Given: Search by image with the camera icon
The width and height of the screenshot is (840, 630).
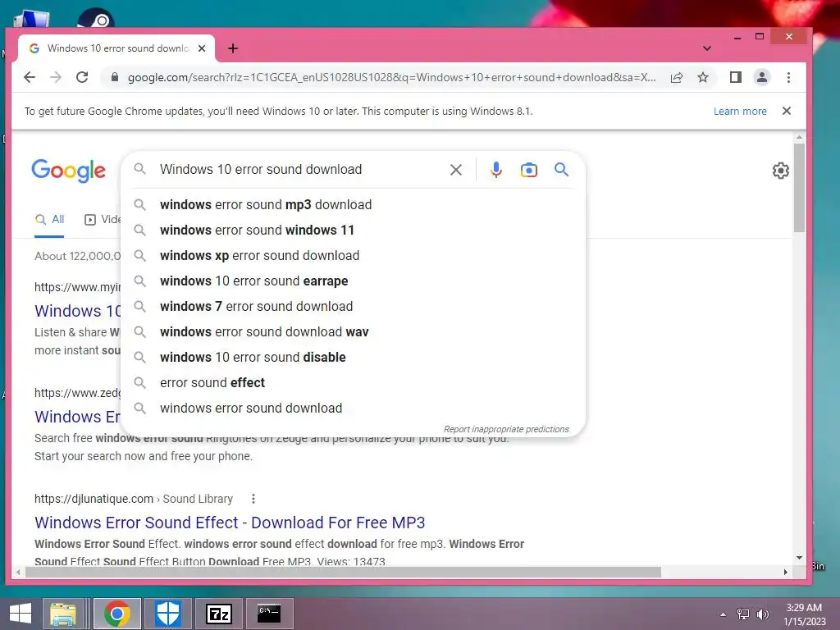Looking at the screenshot, I should [x=529, y=170].
